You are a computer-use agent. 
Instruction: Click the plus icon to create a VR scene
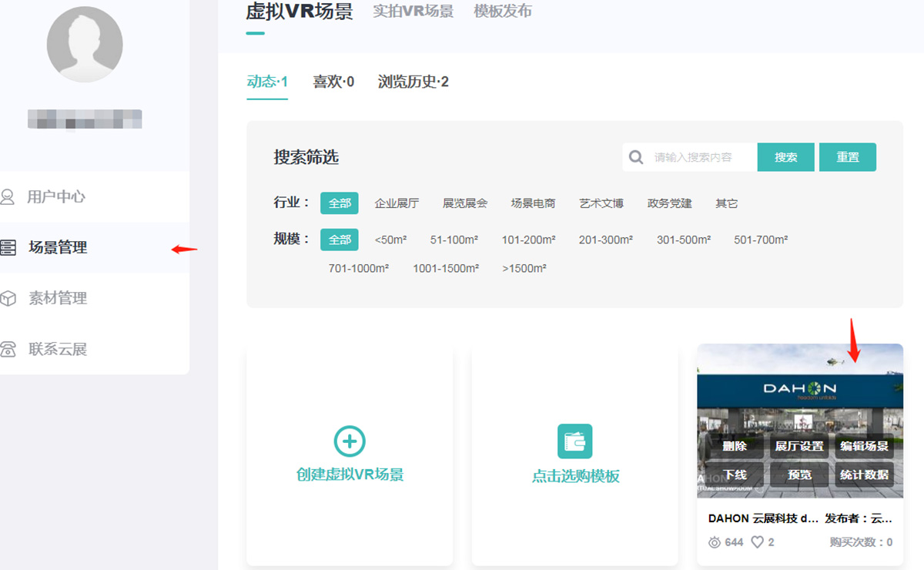(350, 441)
